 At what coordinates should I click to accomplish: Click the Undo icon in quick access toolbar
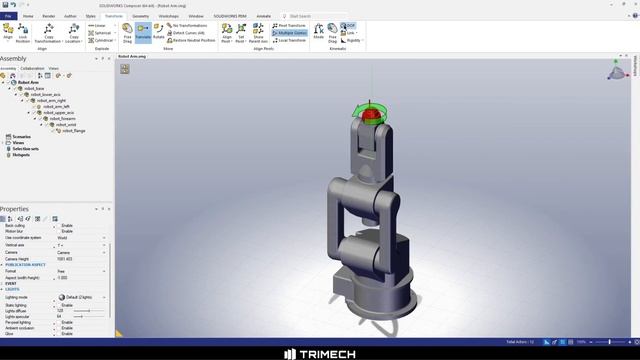(x=13, y=5)
